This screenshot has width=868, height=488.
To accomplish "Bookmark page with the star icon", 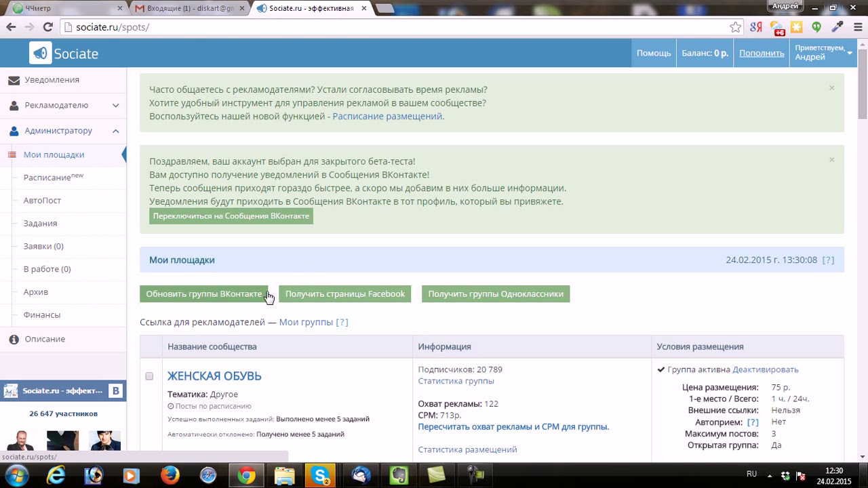I will [x=736, y=27].
